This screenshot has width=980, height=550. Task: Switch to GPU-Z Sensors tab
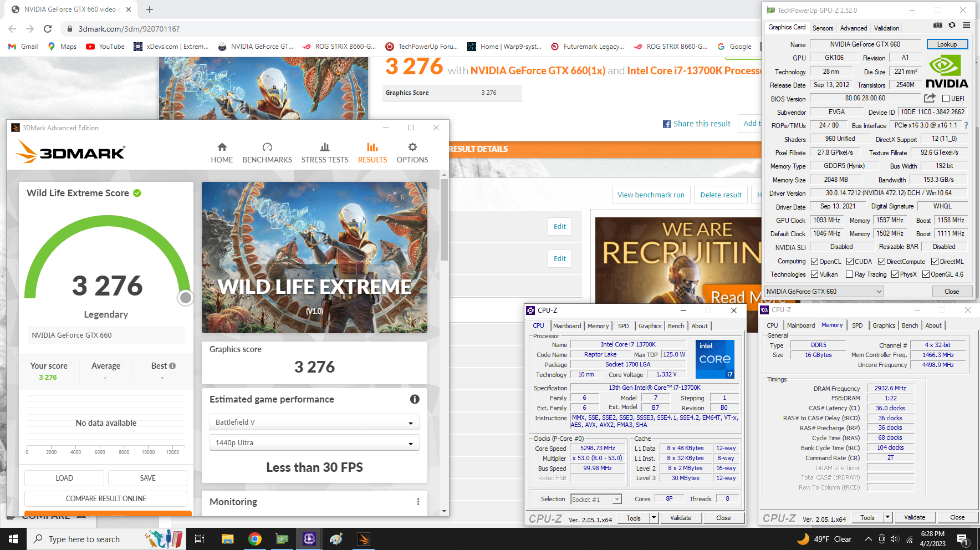(x=823, y=28)
